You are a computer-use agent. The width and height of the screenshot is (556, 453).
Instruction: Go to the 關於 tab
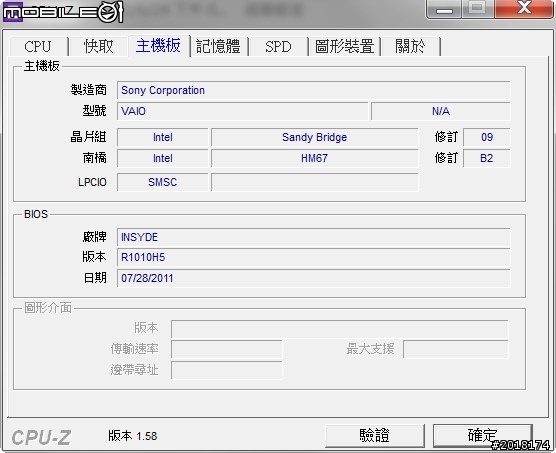click(410, 46)
